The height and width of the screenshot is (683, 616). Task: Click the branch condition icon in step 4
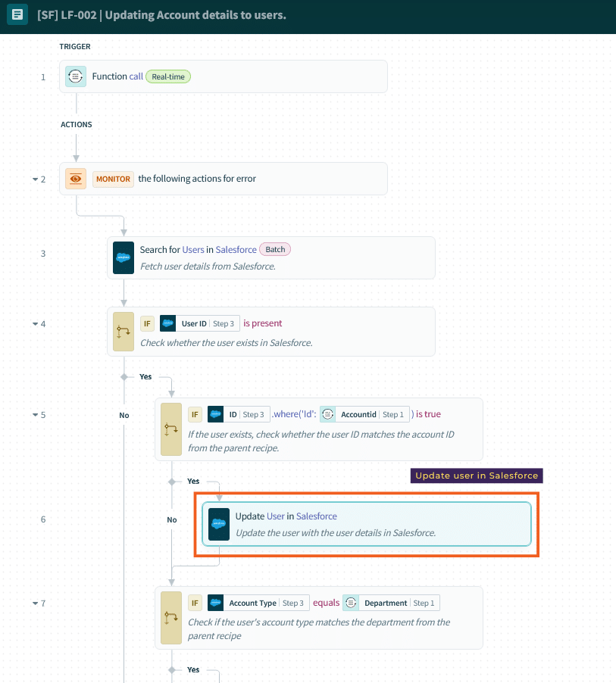coord(124,332)
